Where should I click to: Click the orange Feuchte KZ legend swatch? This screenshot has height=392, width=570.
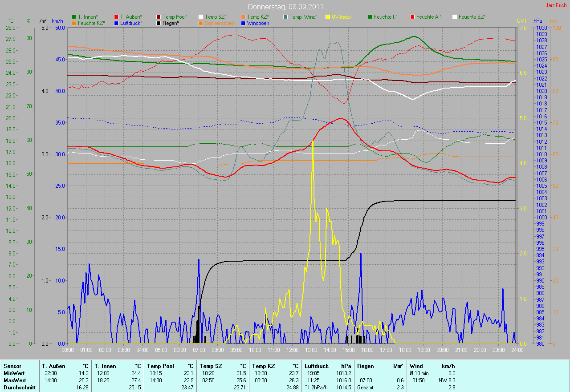(74, 23)
